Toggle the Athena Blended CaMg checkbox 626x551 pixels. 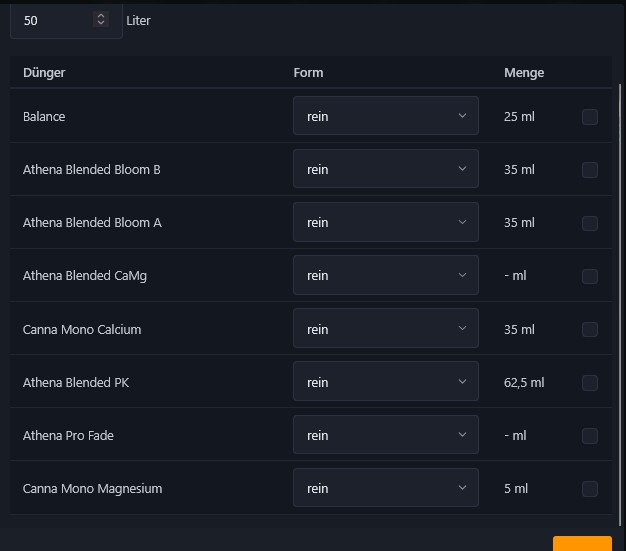[590, 276]
